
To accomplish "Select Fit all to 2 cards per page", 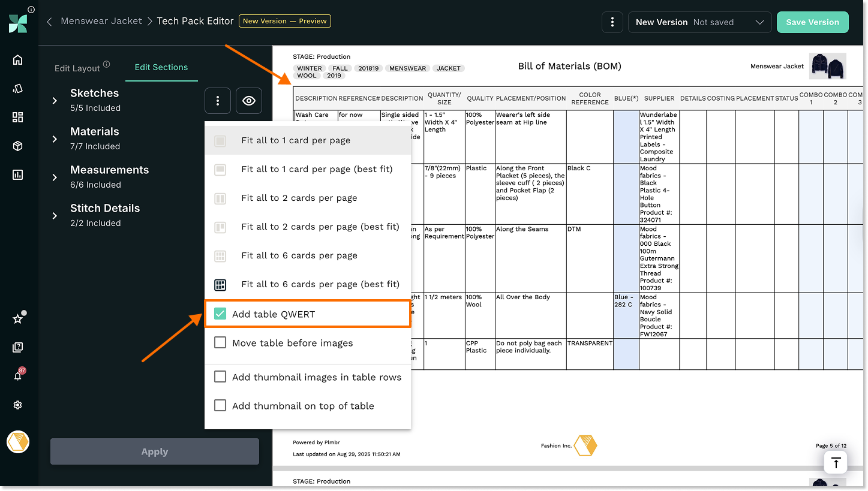I will (299, 198).
